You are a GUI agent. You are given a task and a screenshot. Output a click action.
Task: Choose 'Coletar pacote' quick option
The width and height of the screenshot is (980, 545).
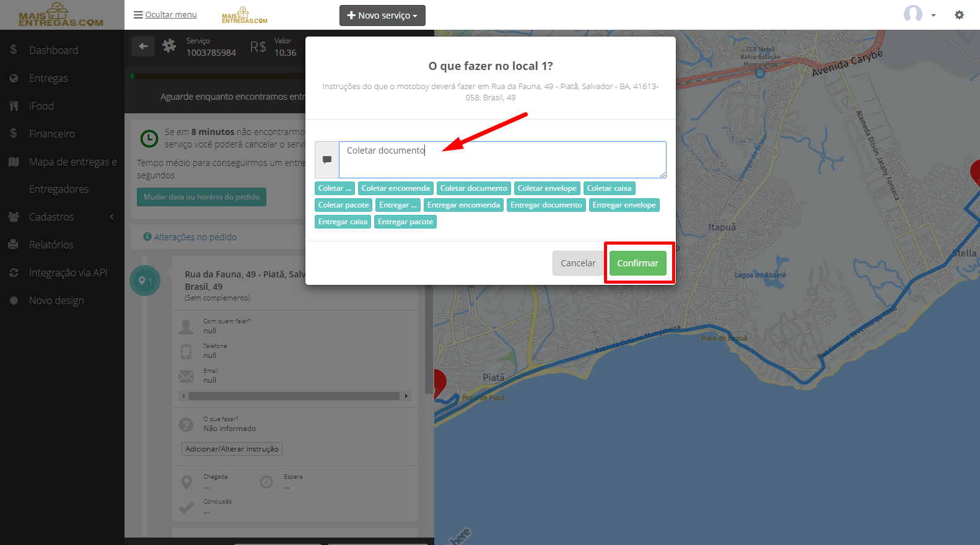click(x=343, y=205)
